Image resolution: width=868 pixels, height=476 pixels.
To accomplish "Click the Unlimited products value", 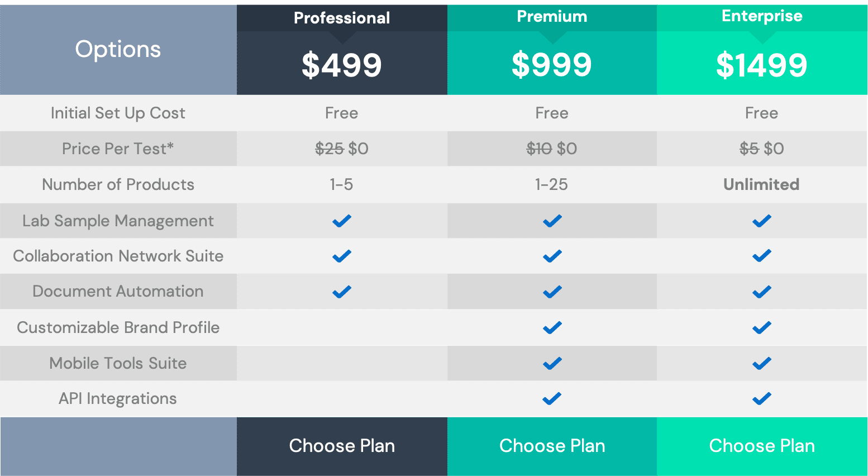I will point(761,184).
